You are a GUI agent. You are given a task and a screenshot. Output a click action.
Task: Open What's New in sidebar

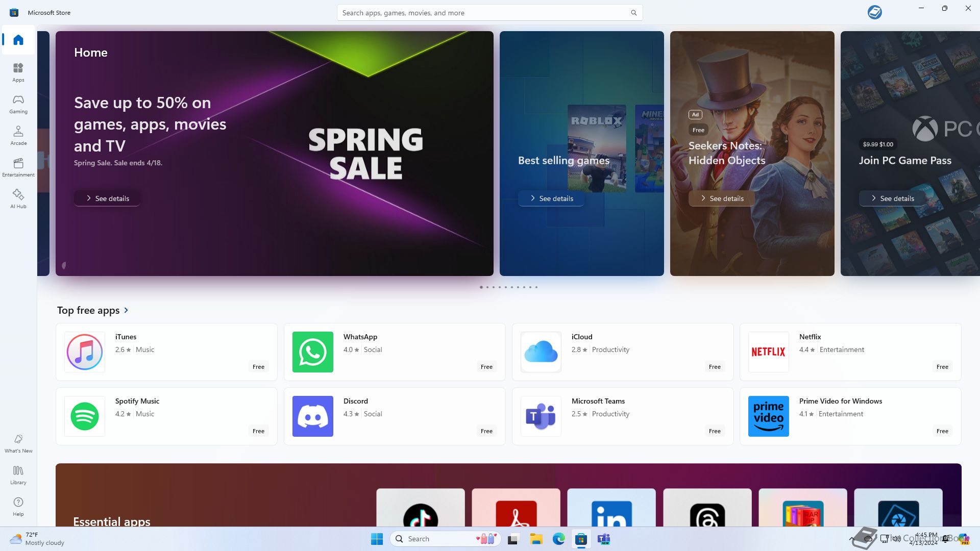[18, 443]
